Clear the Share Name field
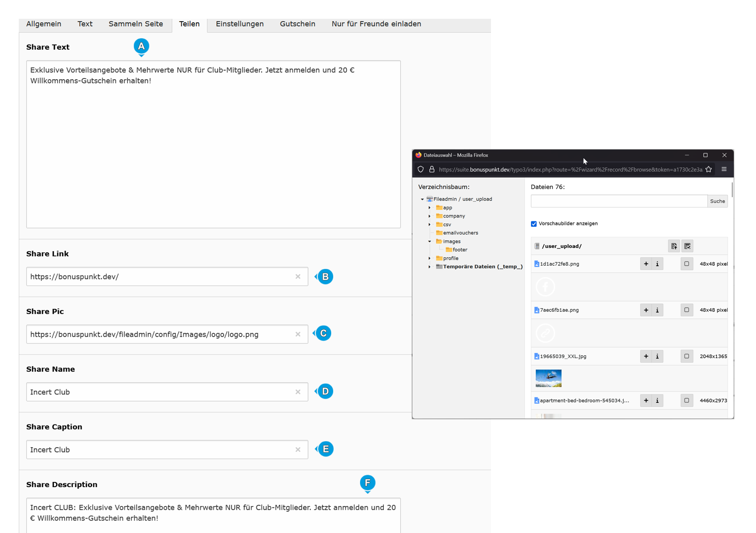The height and width of the screenshot is (533, 756). [x=298, y=392]
